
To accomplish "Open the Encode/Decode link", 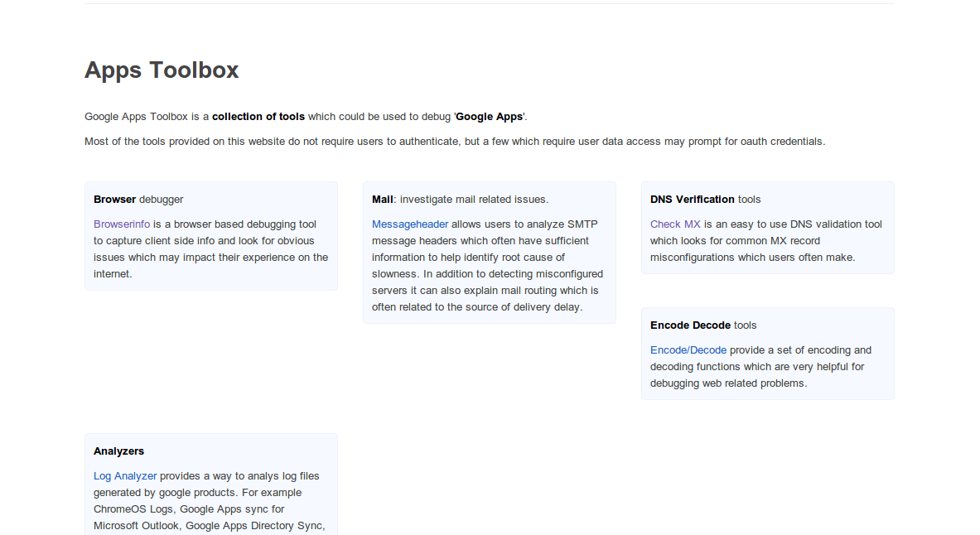I will tap(688, 350).
